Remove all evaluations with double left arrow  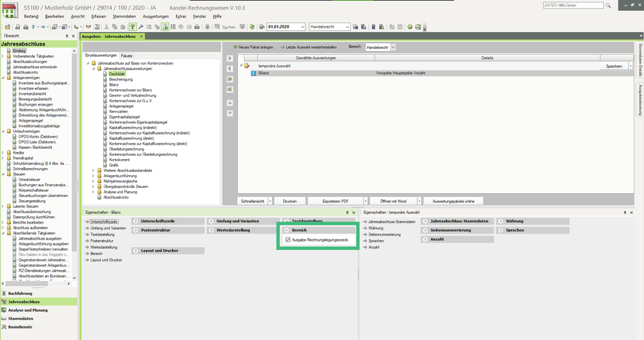pos(230,89)
